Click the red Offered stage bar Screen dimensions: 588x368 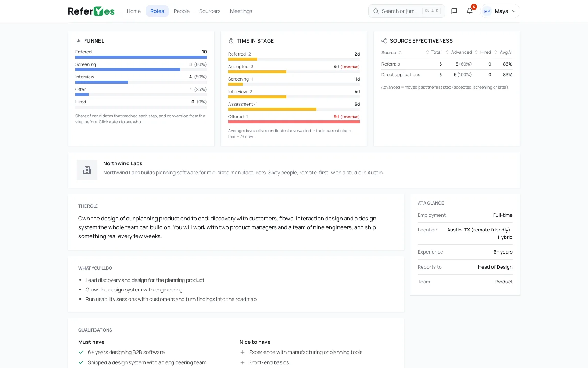[294, 122]
